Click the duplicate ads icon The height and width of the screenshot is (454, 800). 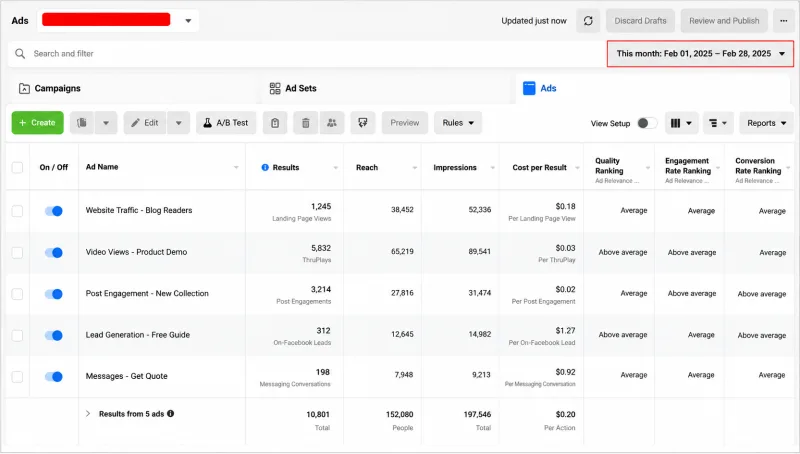tap(82, 123)
